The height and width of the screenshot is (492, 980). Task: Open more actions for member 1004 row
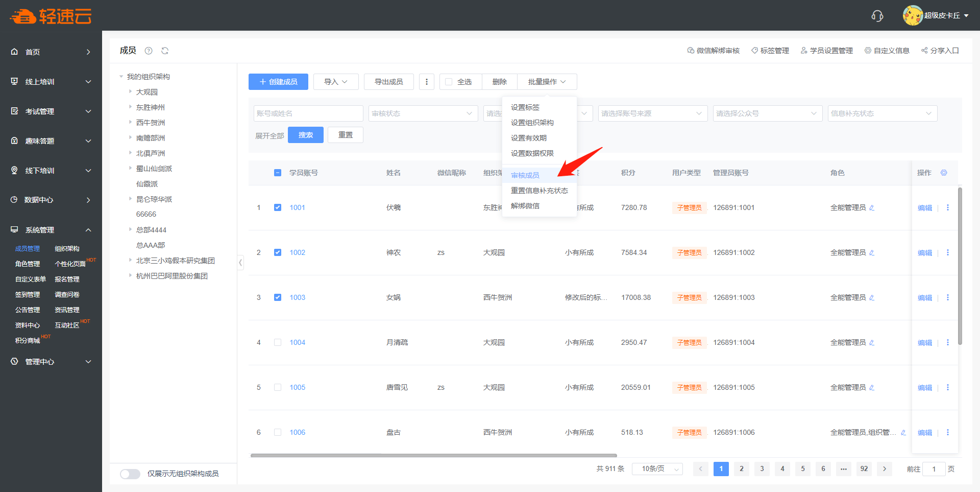(948, 342)
